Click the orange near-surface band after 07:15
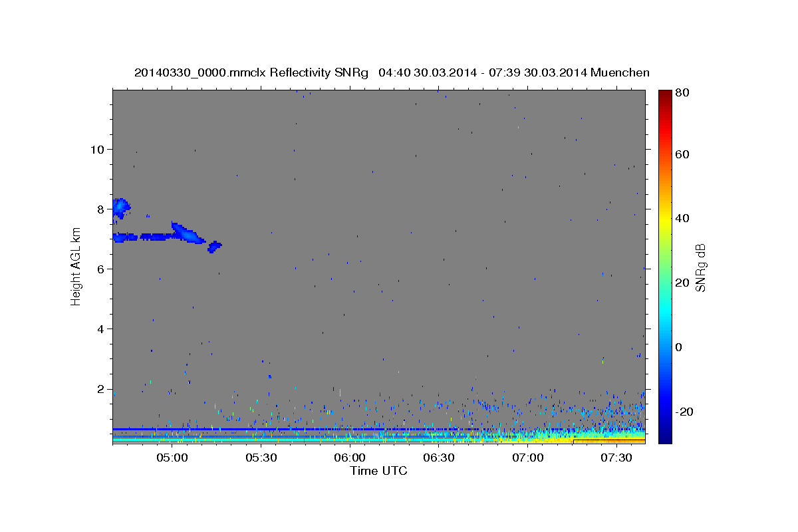Image resolution: width=798 pixels, height=532 pixels. point(609,440)
